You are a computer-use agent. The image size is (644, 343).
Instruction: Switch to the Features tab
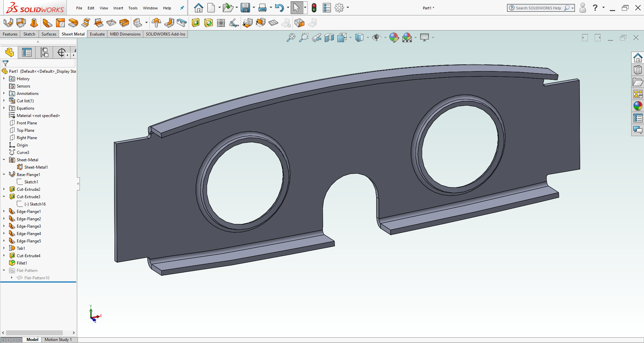pos(10,34)
